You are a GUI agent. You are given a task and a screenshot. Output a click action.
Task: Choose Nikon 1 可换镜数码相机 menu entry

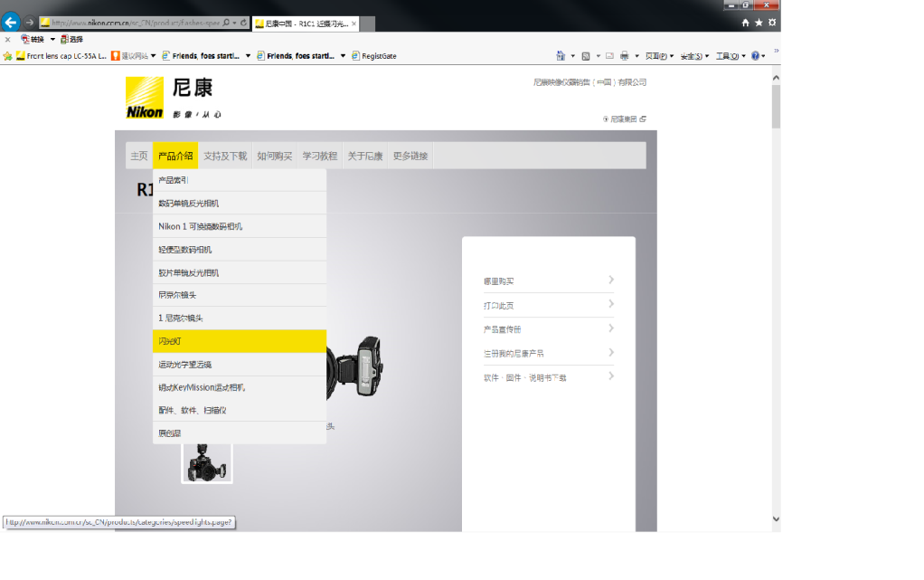pyautogui.click(x=240, y=226)
